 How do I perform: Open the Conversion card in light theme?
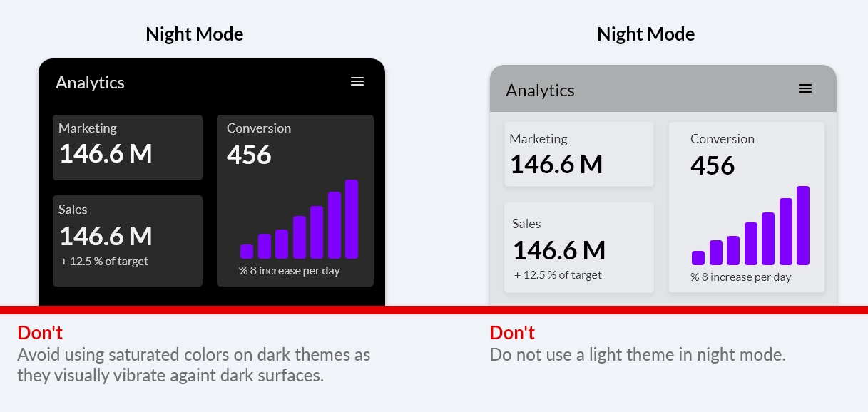click(x=747, y=207)
